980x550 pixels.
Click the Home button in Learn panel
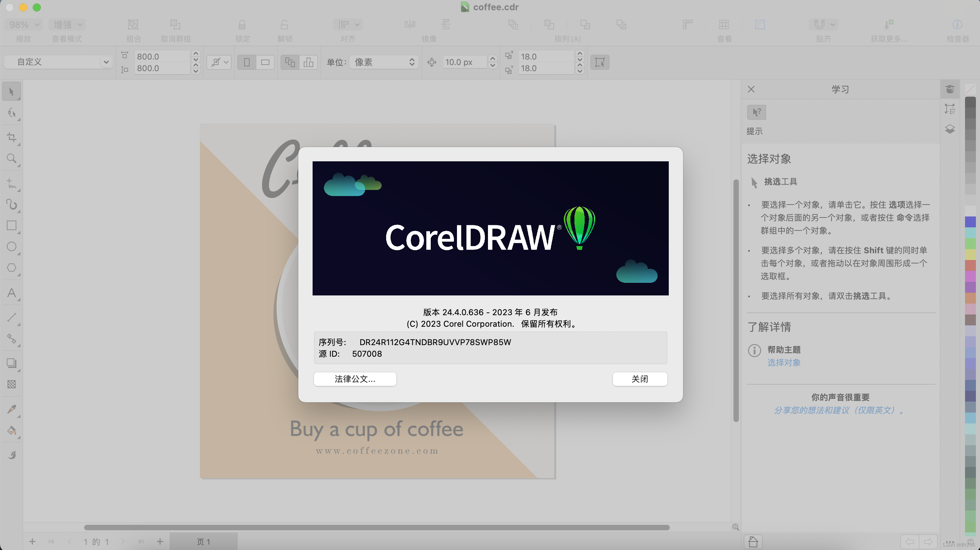(x=753, y=541)
